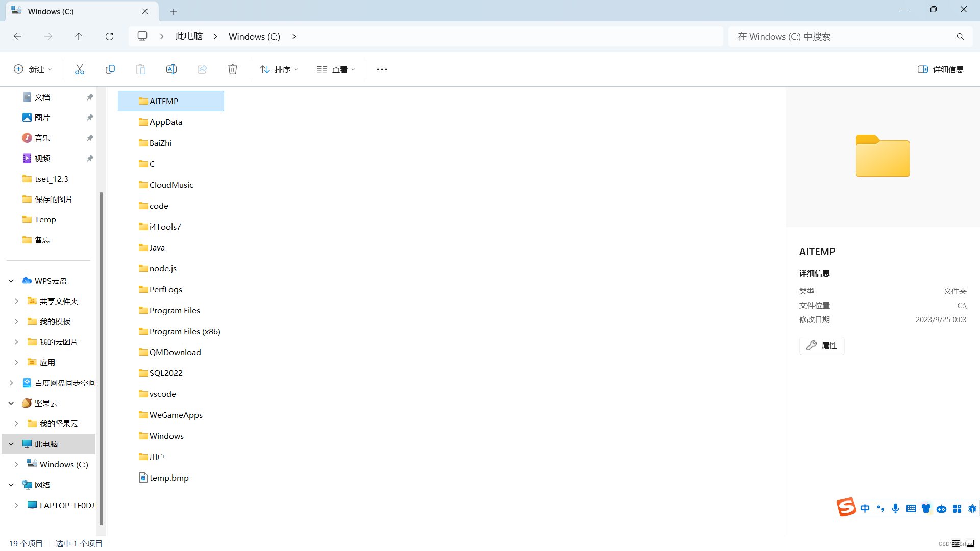This screenshot has width=980, height=551.
Task: Click the Delete trash can icon
Action: click(x=233, y=69)
